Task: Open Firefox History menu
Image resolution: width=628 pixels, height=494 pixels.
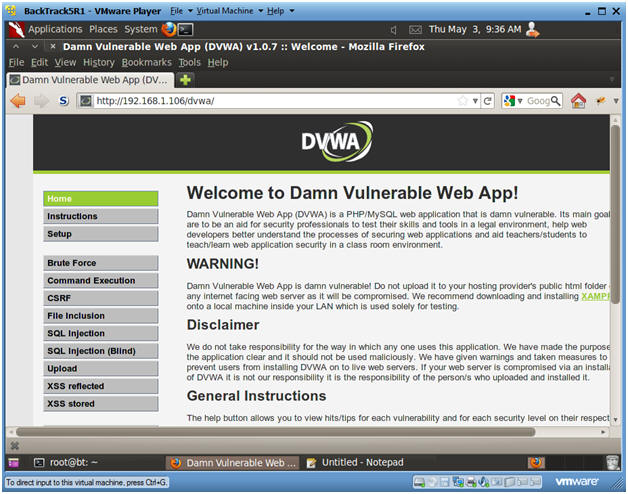Action: (x=99, y=63)
